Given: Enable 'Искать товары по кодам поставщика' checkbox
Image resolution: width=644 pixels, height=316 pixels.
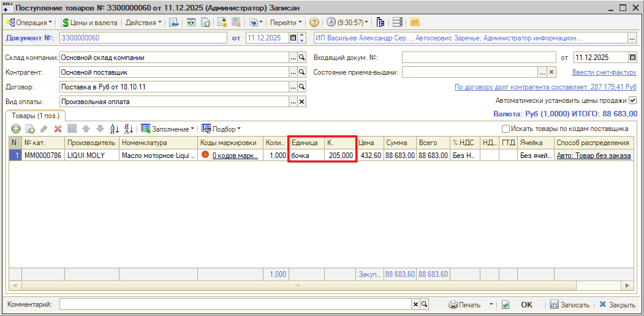Looking at the screenshot, I should 506,129.
